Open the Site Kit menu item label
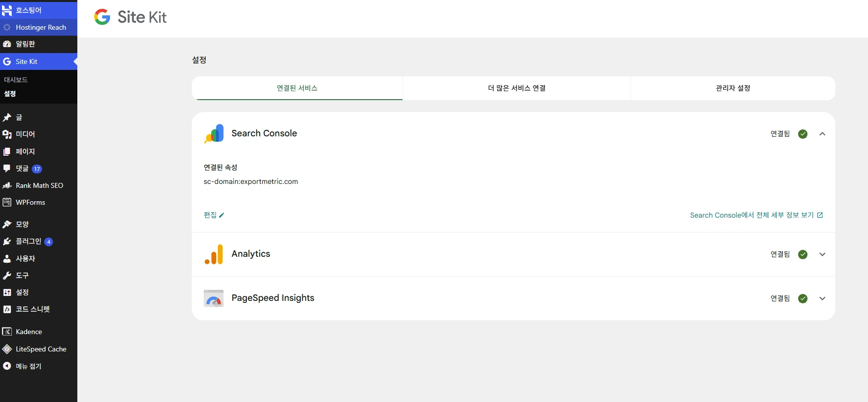Screen dimensions: 868x402 coord(26,61)
